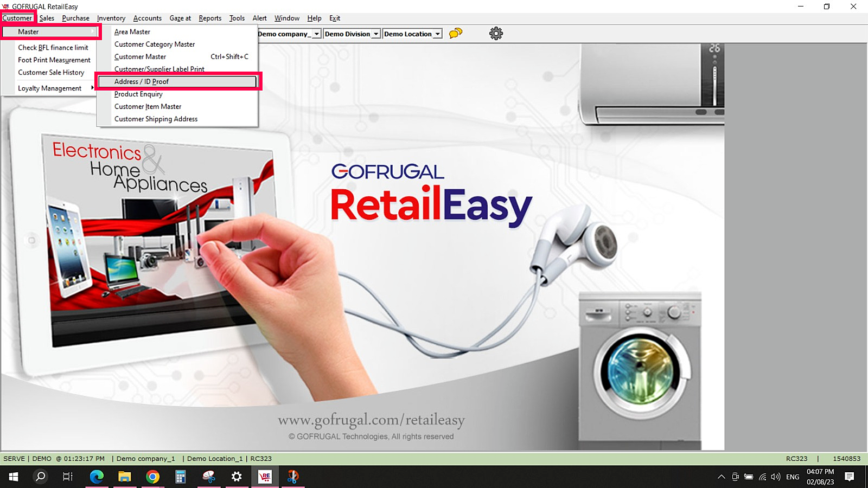Launch Microsoft Edge from taskbar
868x488 pixels.
click(x=97, y=477)
